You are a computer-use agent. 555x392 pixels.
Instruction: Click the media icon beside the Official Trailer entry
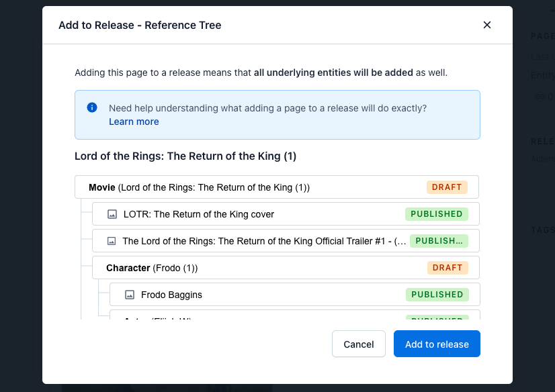pyautogui.click(x=112, y=241)
